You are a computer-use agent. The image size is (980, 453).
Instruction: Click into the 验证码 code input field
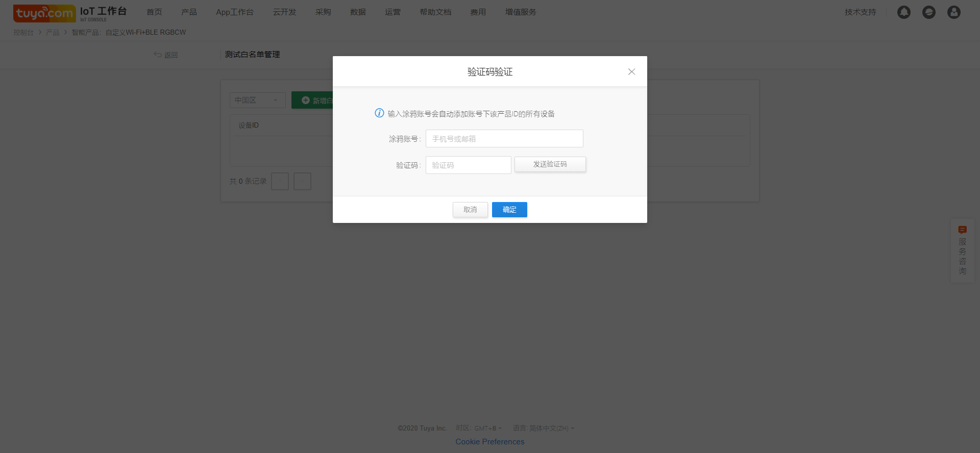point(468,165)
